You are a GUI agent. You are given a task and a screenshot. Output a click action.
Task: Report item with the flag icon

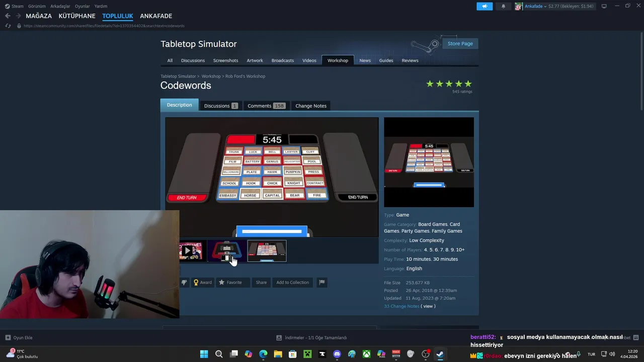click(322, 283)
